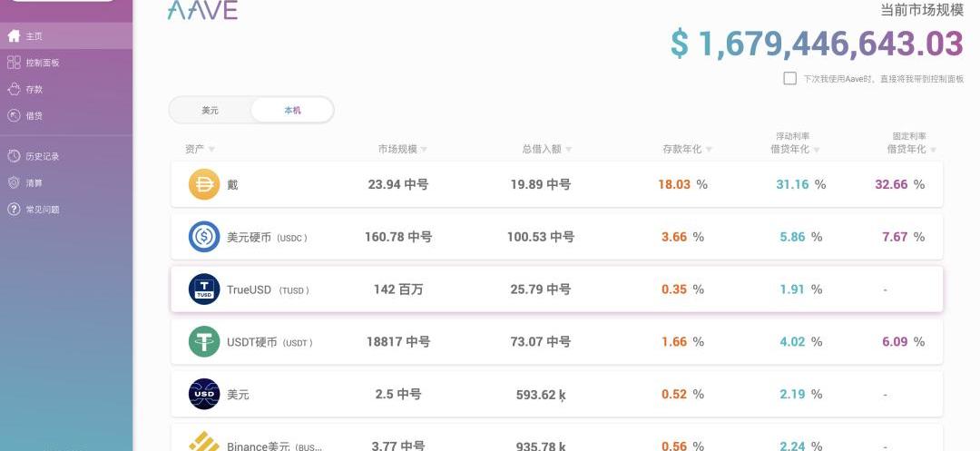Sort by 总借入额 column arrow

pyautogui.click(x=568, y=150)
